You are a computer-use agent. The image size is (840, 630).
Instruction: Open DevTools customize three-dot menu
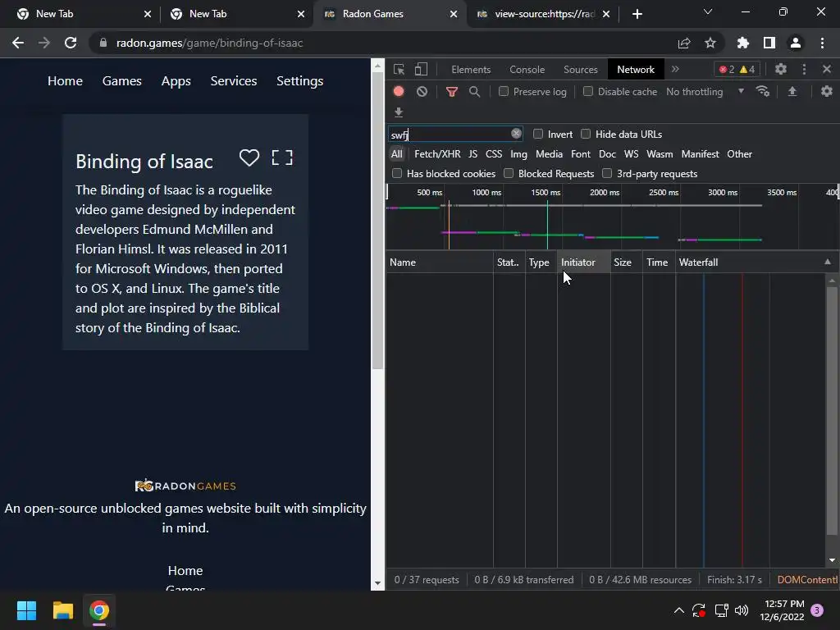click(804, 69)
